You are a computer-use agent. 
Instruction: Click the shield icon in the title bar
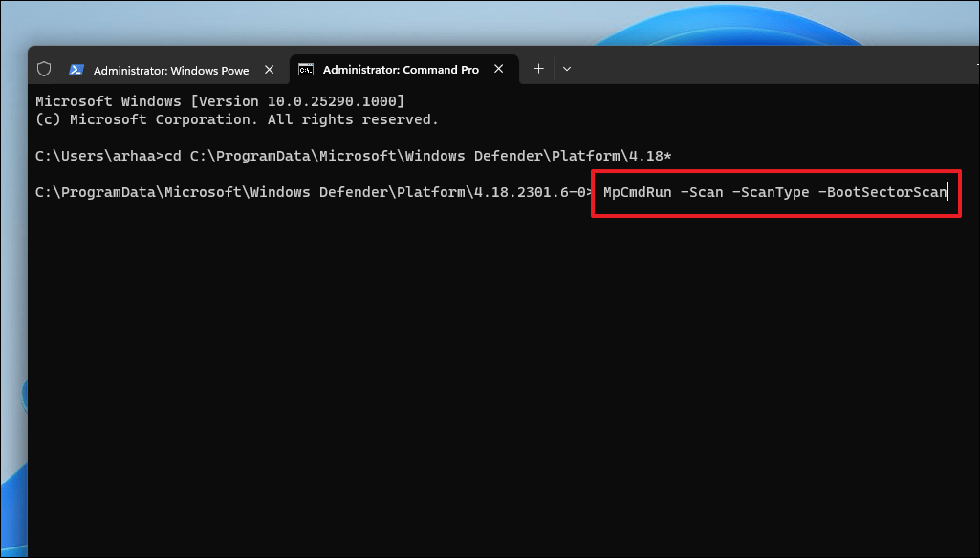(x=45, y=69)
